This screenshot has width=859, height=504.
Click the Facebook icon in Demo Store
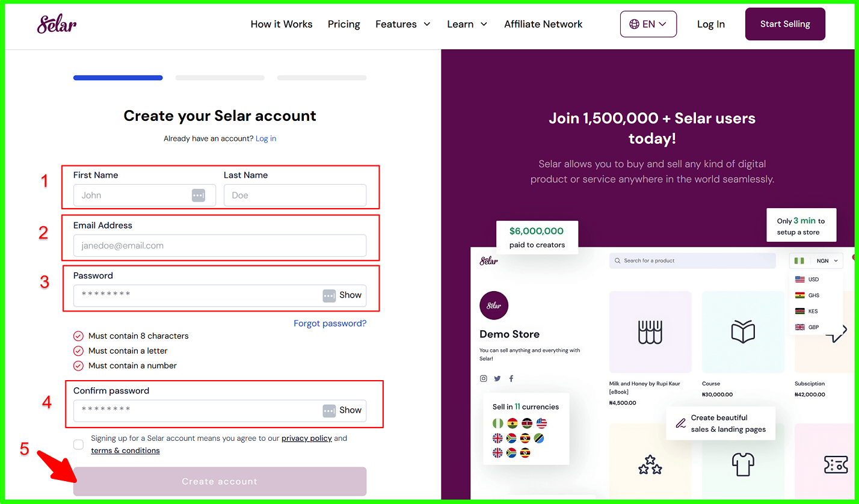511,378
